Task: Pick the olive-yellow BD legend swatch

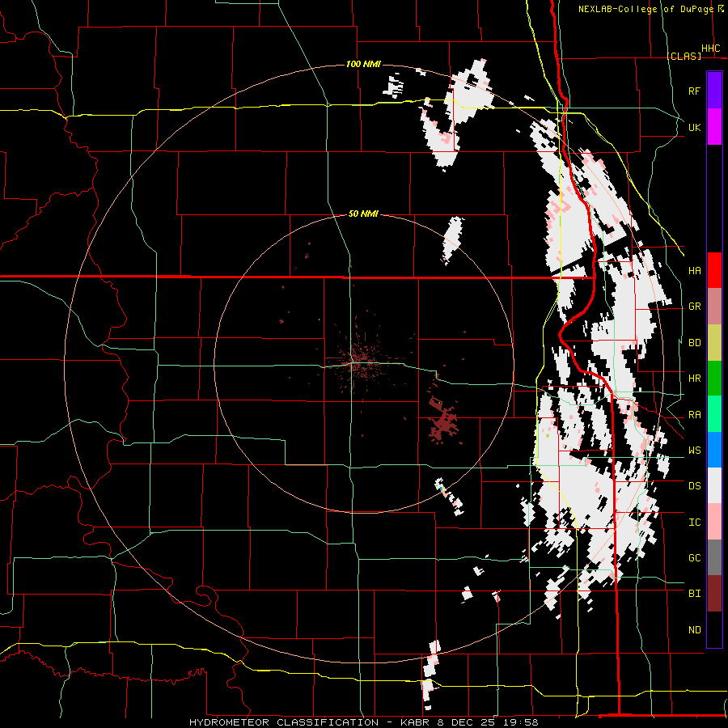Action: point(714,343)
